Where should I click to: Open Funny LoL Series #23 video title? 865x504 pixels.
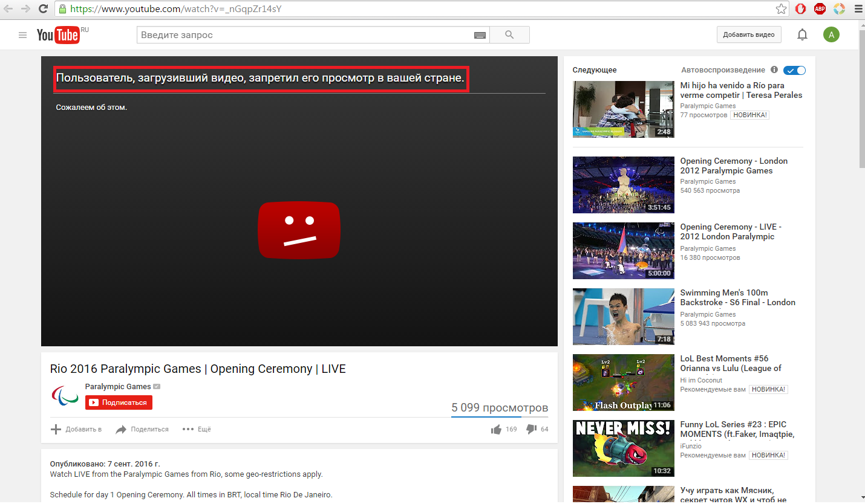pos(737,429)
